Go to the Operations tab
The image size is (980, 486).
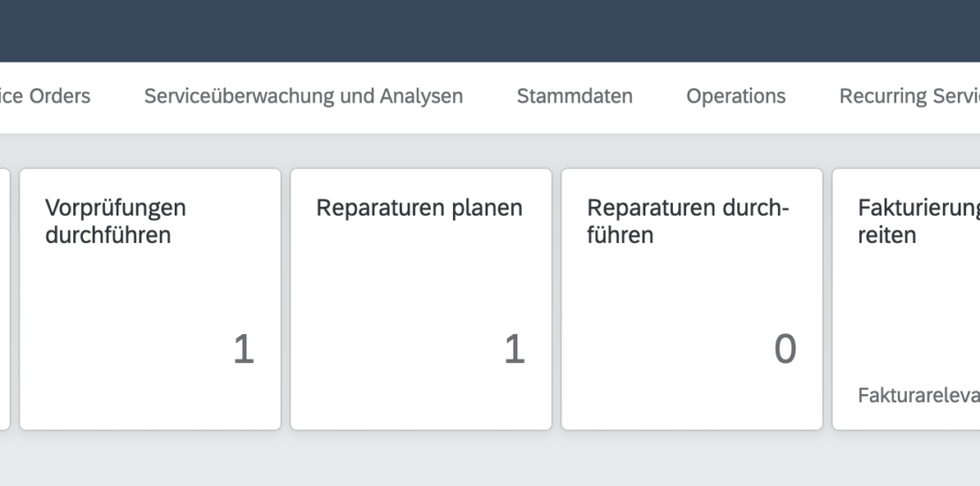(735, 96)
